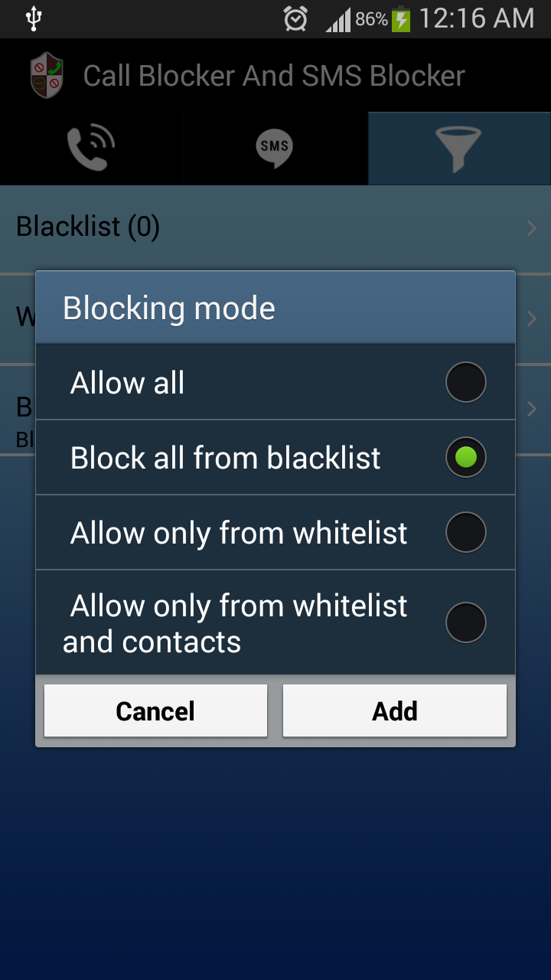Viewport: 551px width, 980px height.
Task: Tap the 12:16 AM clock
Action: point(477,18)
